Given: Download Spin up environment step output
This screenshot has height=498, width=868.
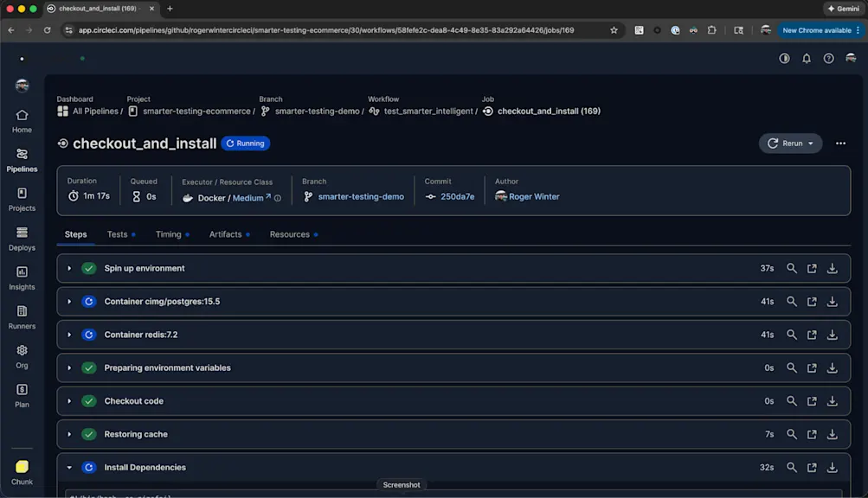Looking at the screenshot, I should tap(832, 268).
